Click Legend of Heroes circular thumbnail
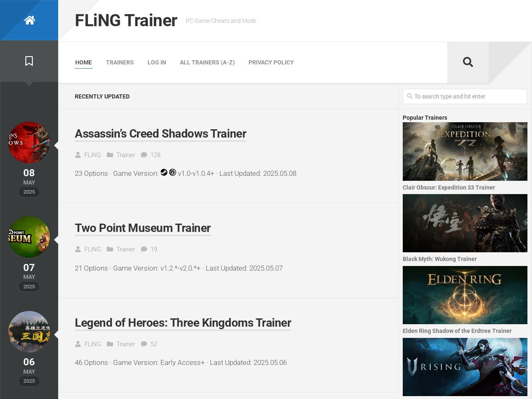This screenshot has height=399, width=532. pos(29,332)
